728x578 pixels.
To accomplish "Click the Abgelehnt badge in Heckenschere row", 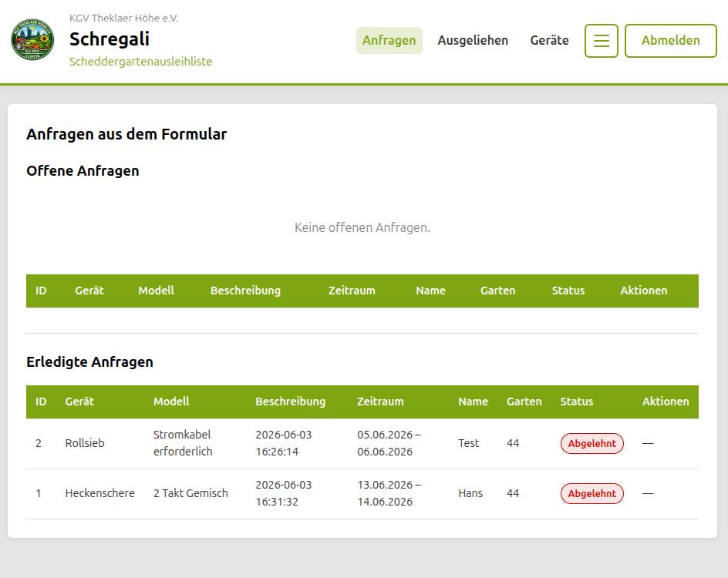I will coord(592,493).
